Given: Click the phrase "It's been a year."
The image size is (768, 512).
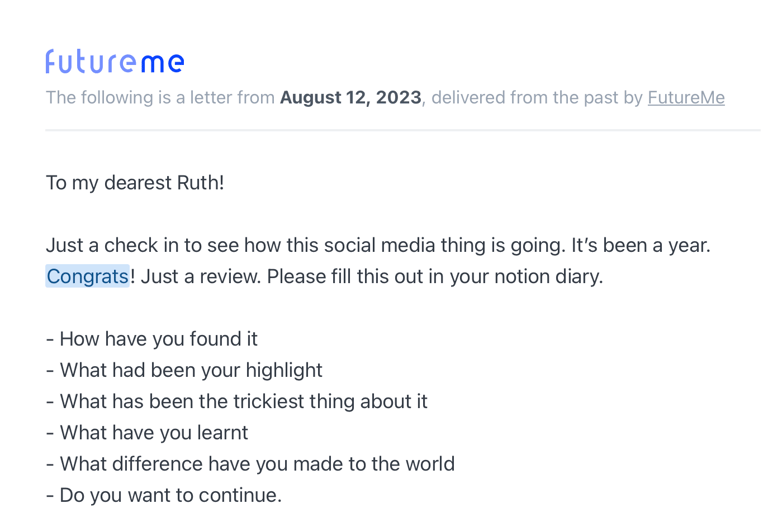Looking at the screenshot, I should [x=641, y=245].
